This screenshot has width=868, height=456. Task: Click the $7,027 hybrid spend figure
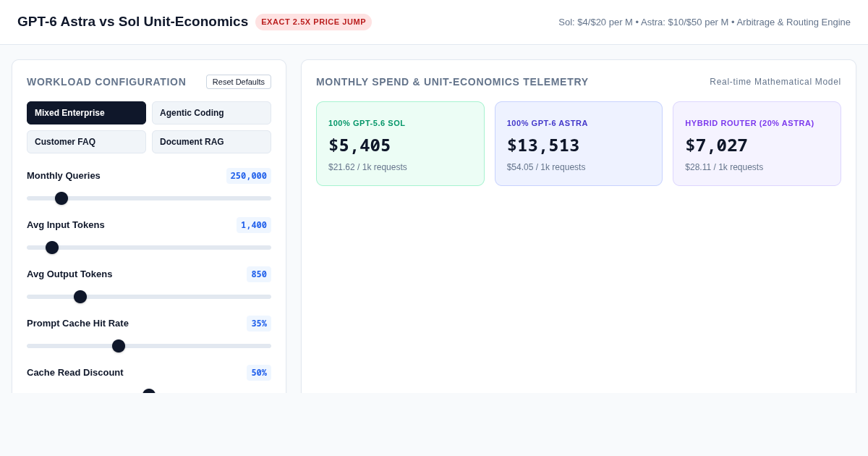click(x=716, y=145)
